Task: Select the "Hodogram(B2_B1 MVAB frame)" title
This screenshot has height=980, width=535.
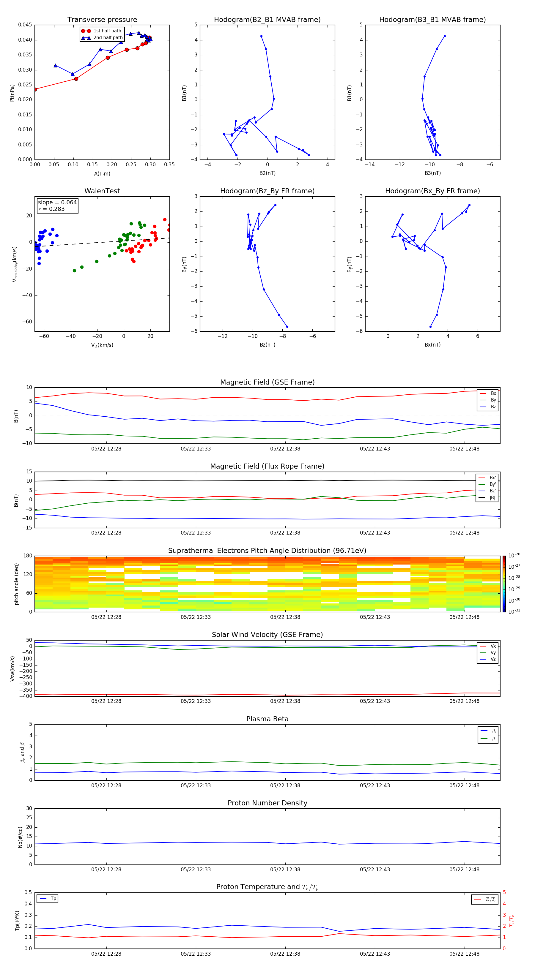Action: [x=267, y=20]
